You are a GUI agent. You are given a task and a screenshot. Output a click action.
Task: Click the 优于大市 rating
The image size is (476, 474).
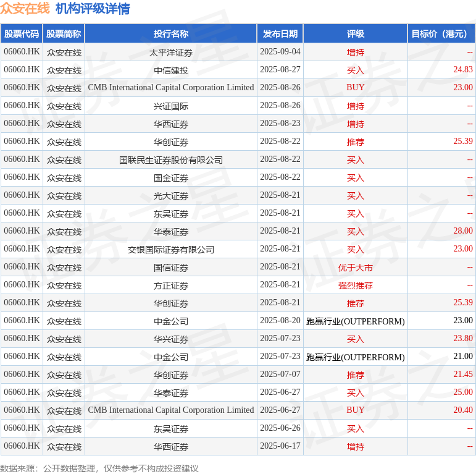point(356,268)
